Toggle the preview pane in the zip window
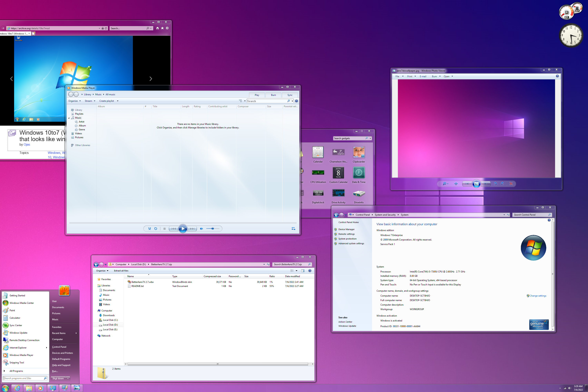Image resolution: width=588 pixels, height=392 pixels. tap(303, 271)
